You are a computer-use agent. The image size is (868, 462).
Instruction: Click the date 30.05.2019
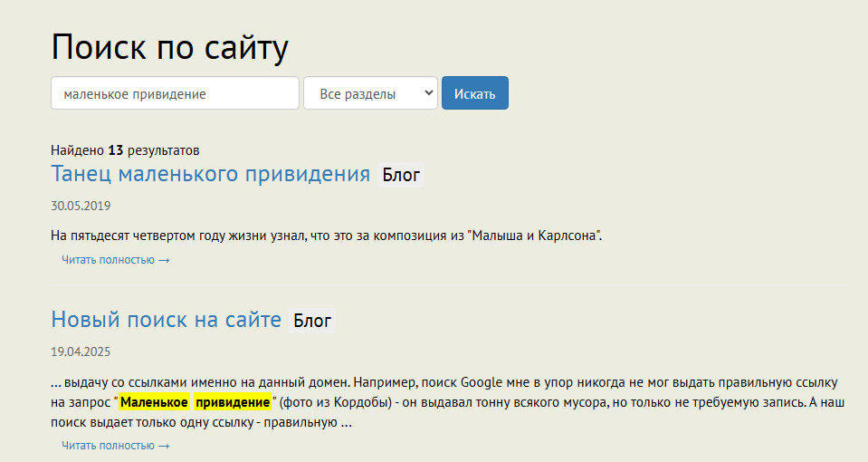coord(81,206)
